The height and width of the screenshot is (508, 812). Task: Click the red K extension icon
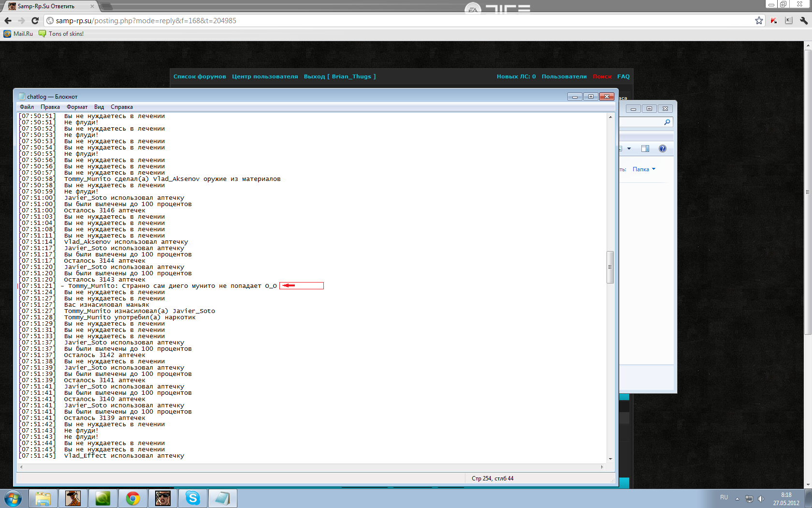point(774,20)
